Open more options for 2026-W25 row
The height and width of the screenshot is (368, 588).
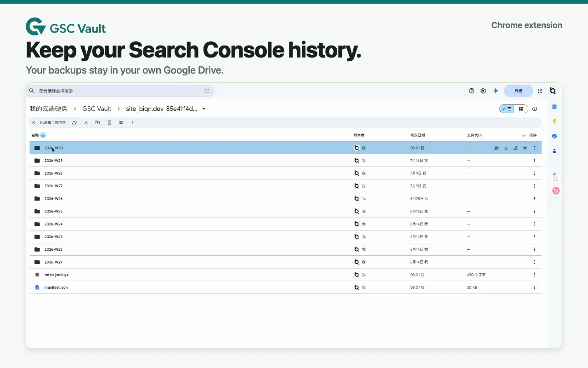tap(535, 211)
